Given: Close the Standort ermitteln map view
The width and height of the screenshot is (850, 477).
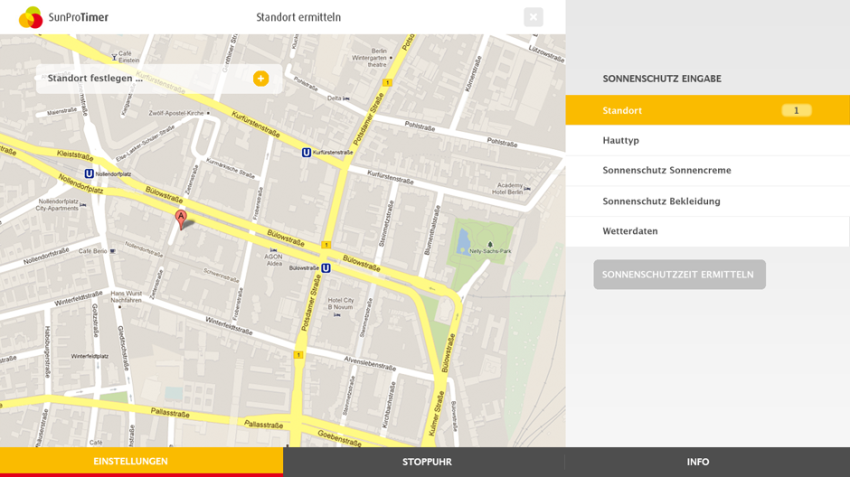Looking at the screenshot, I should [534, 17].
